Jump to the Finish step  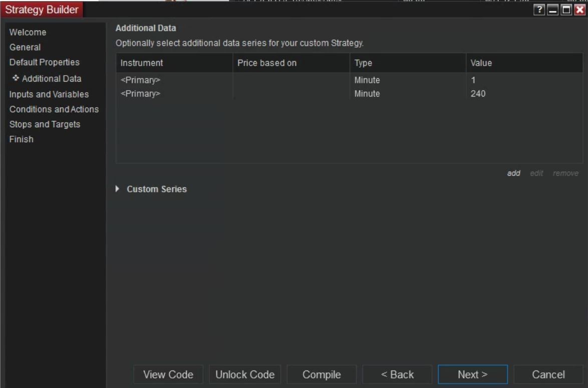22,139
